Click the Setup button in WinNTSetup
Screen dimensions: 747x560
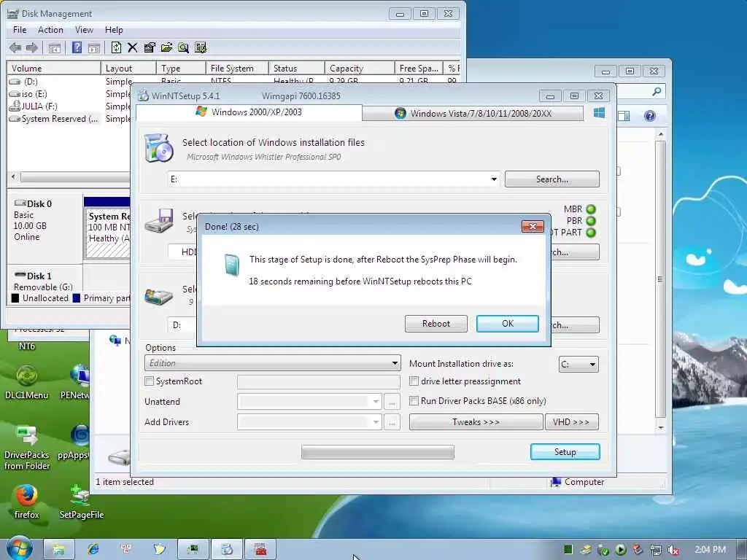click(565, 452)
